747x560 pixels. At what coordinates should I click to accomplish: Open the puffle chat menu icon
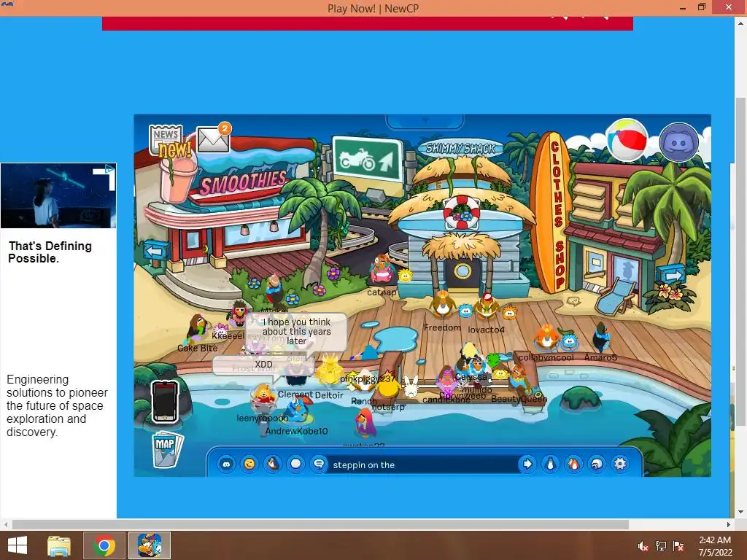226,464
